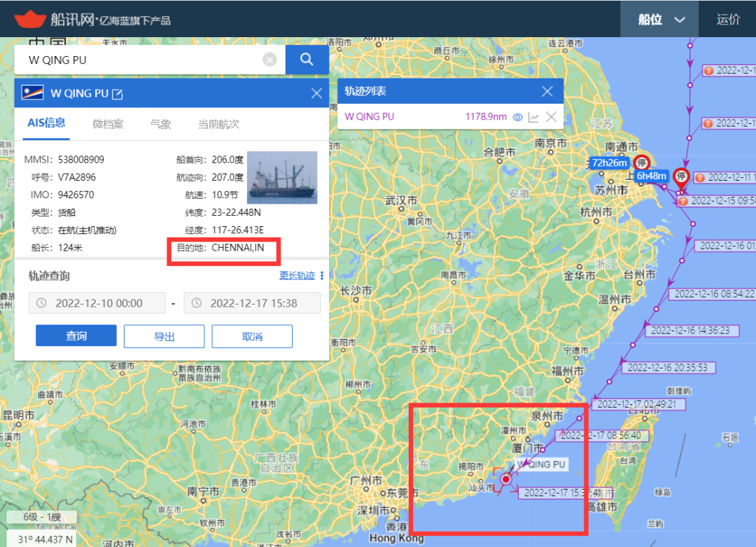Click the ship photo thumbnail
The image size is (756, 547).
pos(282,178)
